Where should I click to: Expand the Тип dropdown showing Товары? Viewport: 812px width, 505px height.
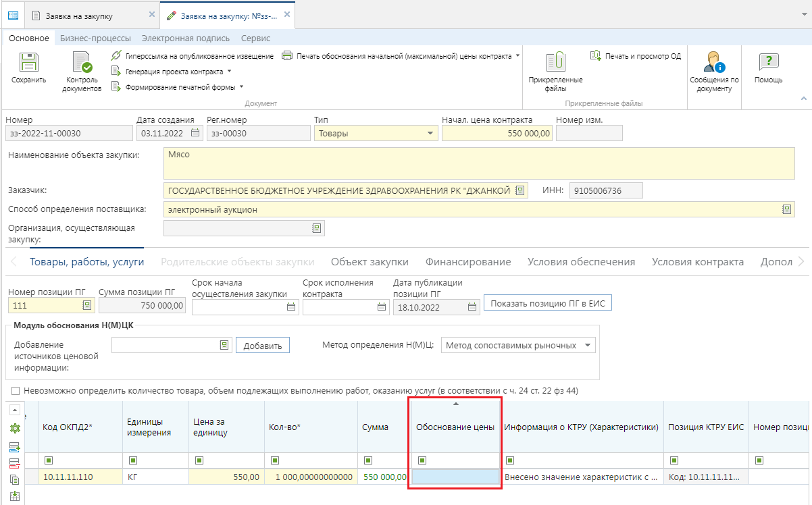[431, 134]
